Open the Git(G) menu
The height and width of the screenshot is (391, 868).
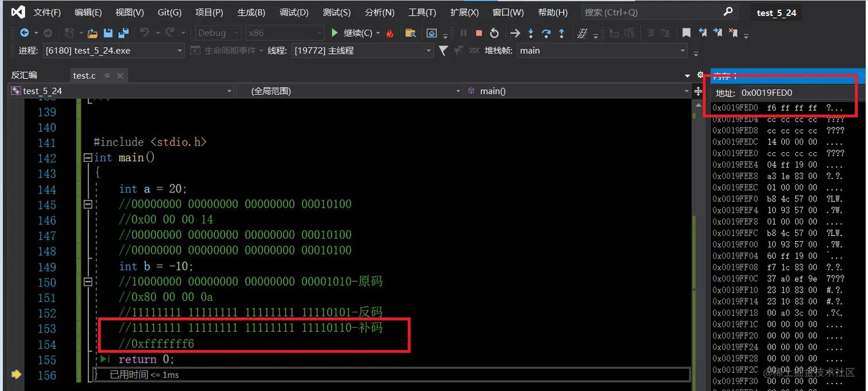[169, 12]
